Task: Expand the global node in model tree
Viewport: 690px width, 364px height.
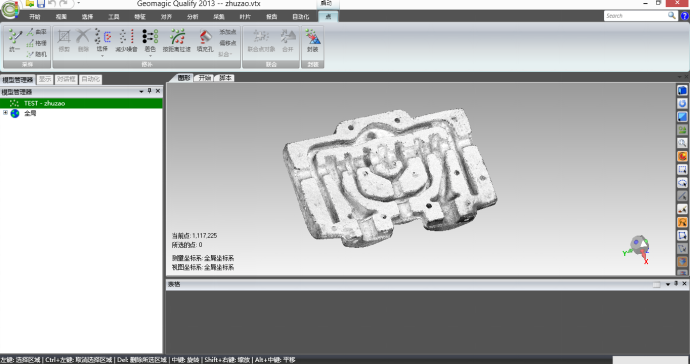Action: click(5, 113)
